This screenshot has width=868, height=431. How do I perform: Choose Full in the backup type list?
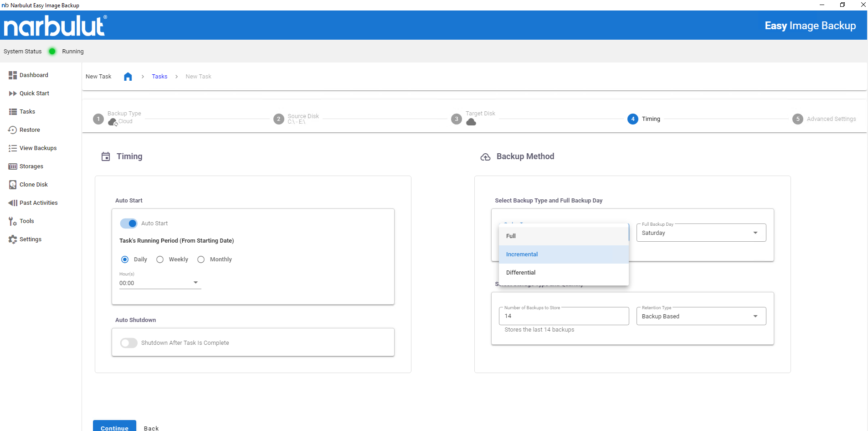[511, 236]
